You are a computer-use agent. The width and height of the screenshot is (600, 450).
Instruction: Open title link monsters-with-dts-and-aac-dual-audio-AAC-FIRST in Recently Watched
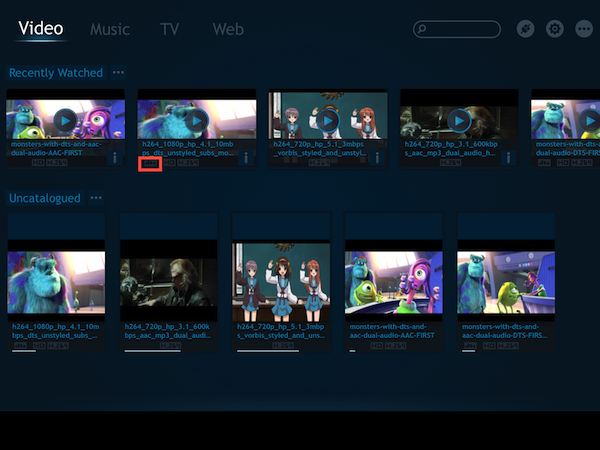56,148
